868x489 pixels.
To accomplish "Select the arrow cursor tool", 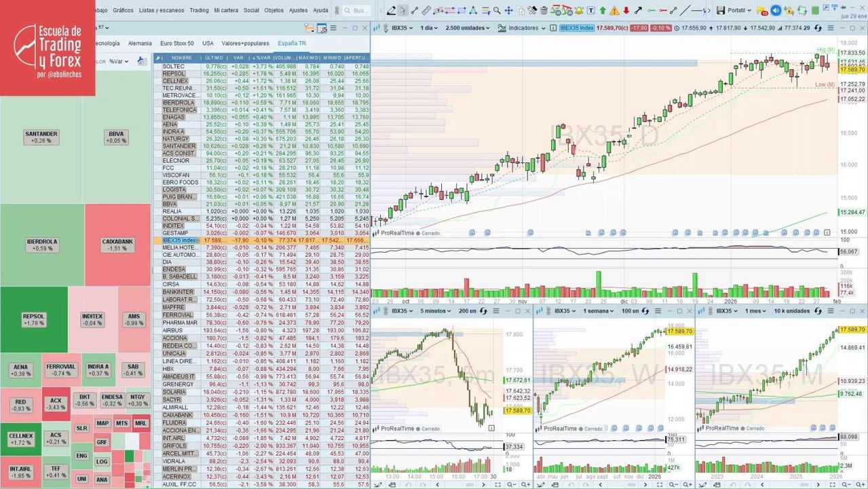I will click(403, 10).
